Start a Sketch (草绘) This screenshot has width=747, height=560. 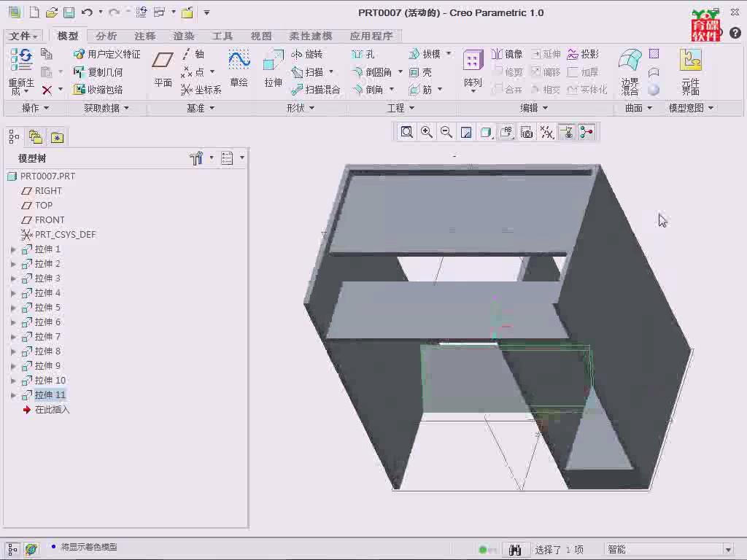pyautogui.click(x=239, y=69)
